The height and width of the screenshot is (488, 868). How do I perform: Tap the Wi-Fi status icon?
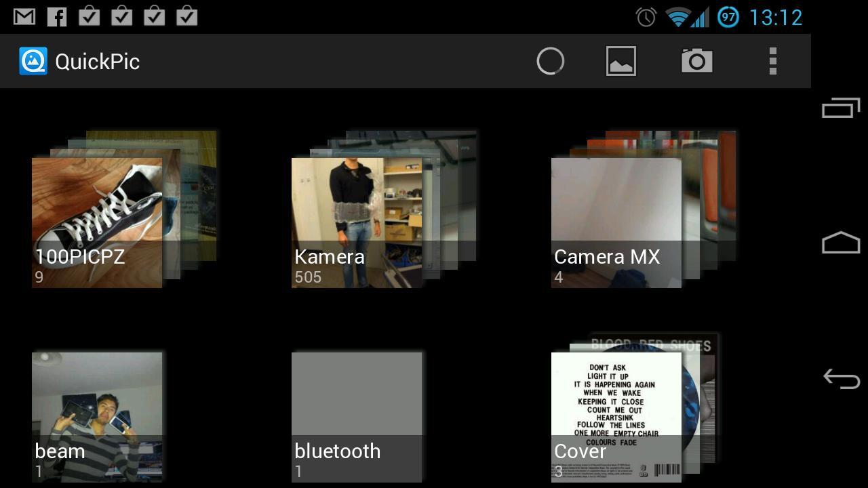tap(677, 17)
